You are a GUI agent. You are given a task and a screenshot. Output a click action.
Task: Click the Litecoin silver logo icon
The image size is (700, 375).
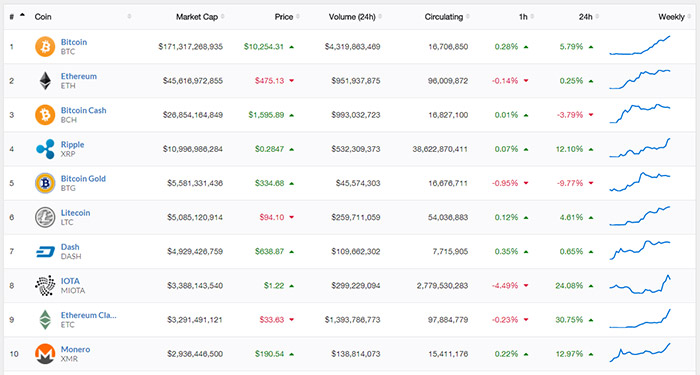[x=45, y=217]
